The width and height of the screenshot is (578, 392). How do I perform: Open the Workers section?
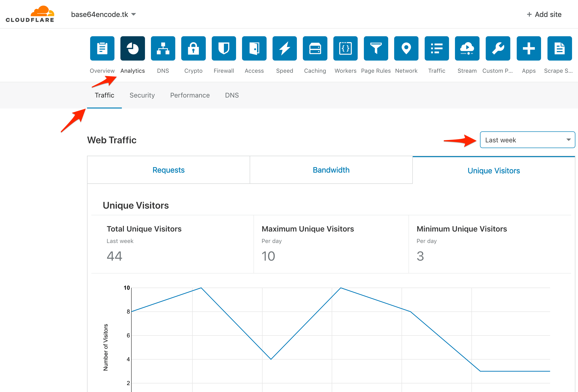coord(345,48)
